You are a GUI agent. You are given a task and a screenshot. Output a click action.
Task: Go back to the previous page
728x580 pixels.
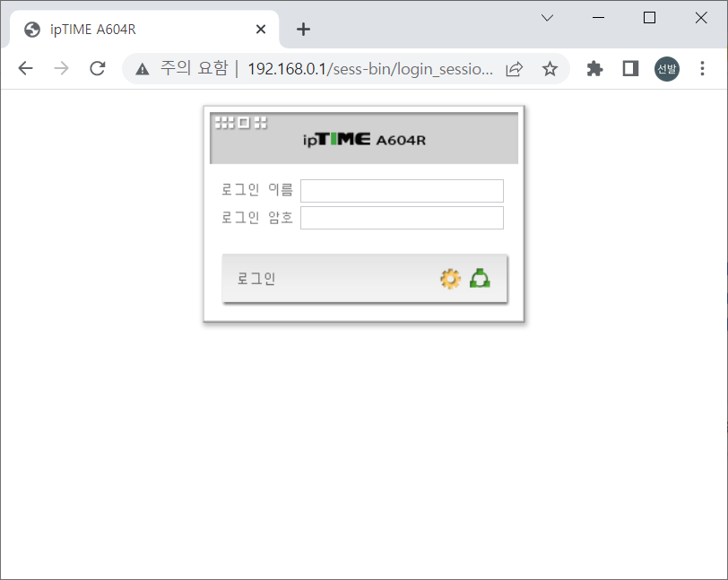click(x=25, y=69)
